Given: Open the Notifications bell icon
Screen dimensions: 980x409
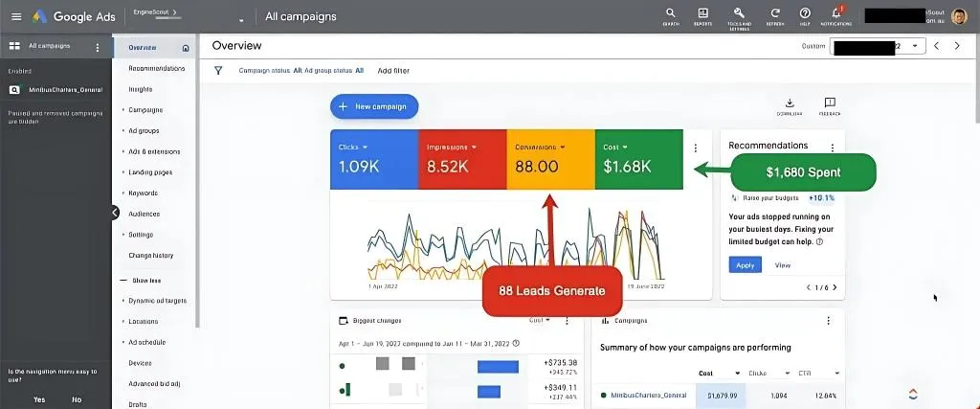Looking at the screenshot, I should pyautogui.click(x=836, y=13).
